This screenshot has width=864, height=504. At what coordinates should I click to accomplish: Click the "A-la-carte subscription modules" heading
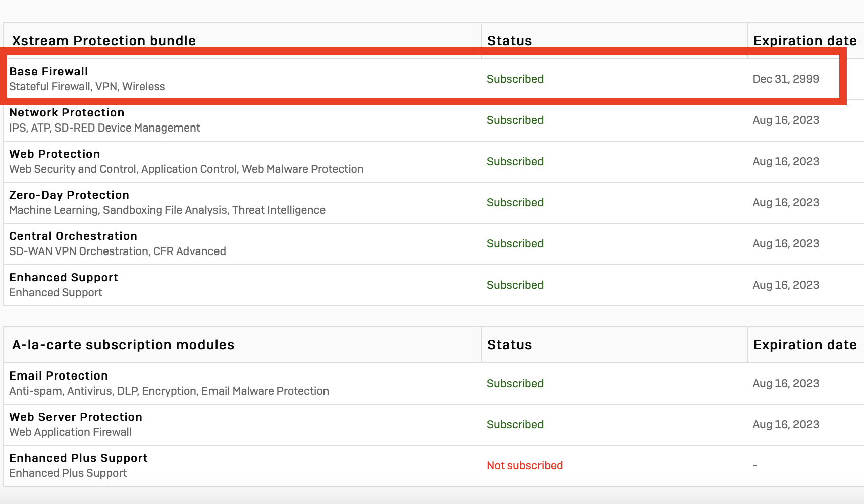coord(123,345)
